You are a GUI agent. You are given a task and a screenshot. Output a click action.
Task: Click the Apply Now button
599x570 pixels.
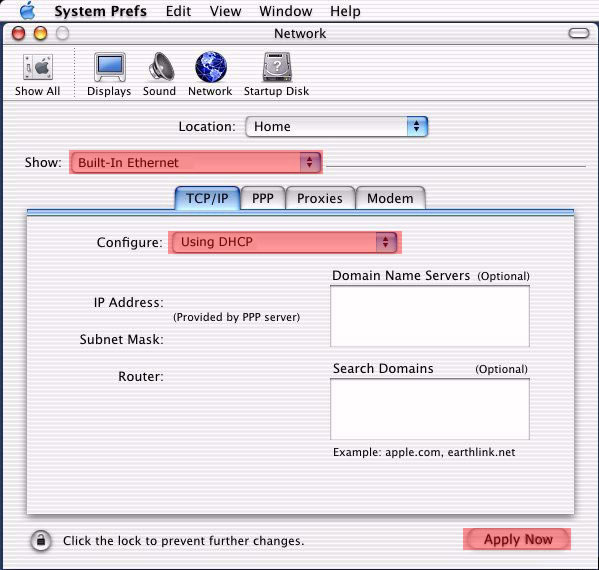click(x=517, y=539)
